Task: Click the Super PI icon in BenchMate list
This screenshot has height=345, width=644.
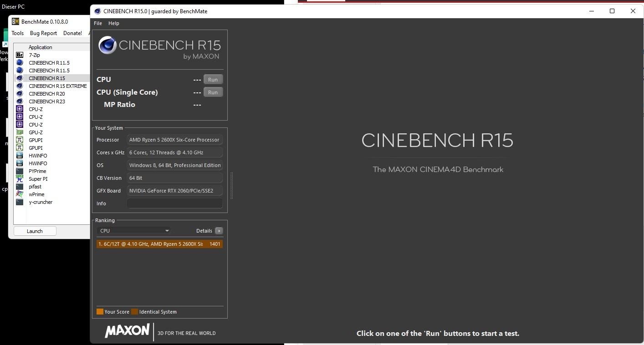Action: tap(20, 179)
